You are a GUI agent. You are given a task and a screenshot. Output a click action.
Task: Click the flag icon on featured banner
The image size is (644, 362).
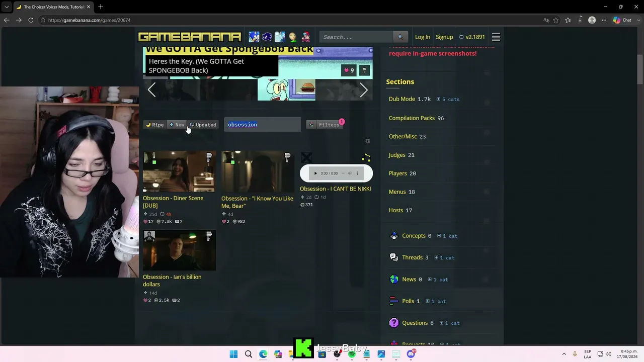[365, 70]
